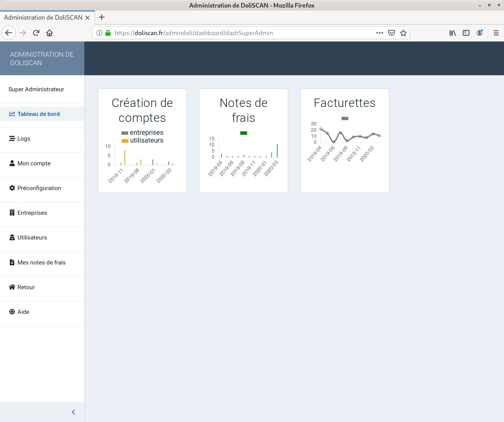This screenshot has width=504, height=422.
Task: Reload the page with the refresh button
Action: click(36, 33)
